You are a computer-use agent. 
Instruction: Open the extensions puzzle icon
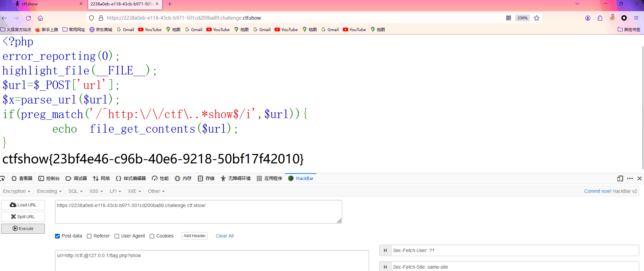pos(600,18)
